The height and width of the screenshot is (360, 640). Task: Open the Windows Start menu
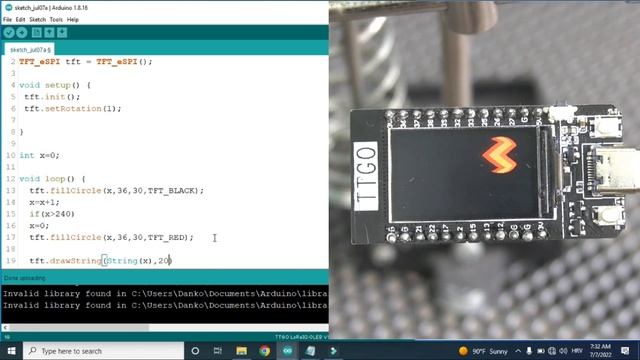coord(11,351)
